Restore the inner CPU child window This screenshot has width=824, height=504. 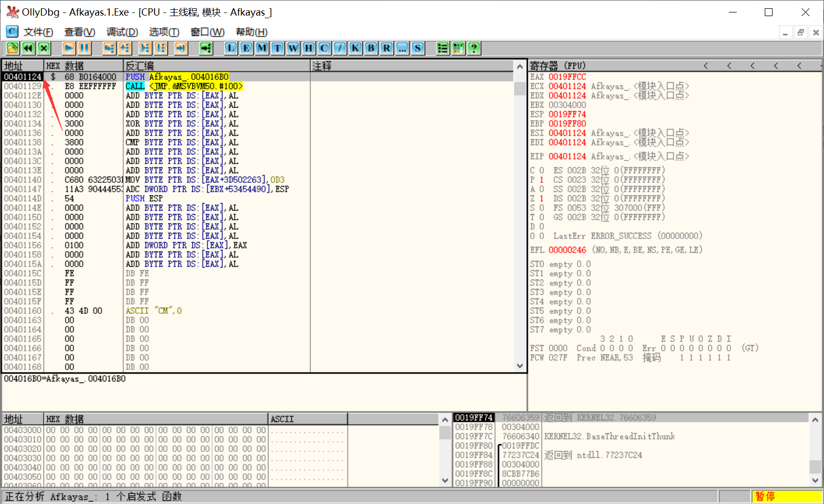click(801, 32)
